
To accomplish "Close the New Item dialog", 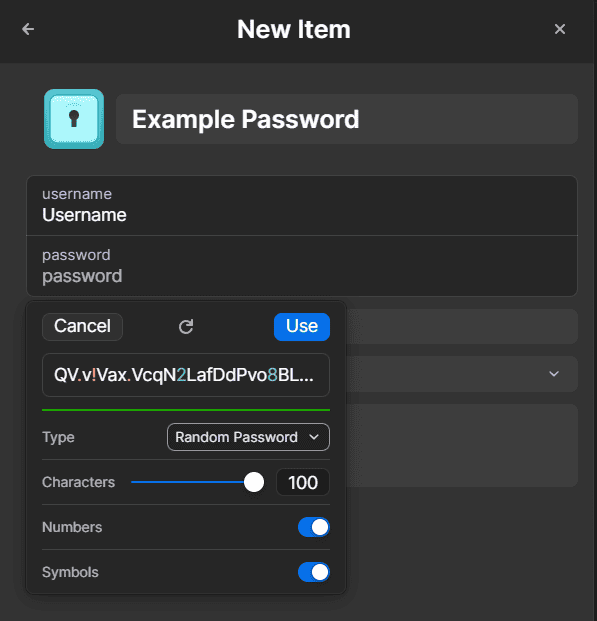I will (x=560, y=29).
